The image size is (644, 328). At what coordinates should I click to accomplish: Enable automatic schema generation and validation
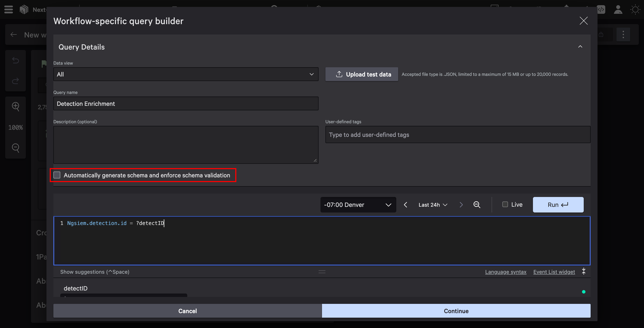click(57, 175)
